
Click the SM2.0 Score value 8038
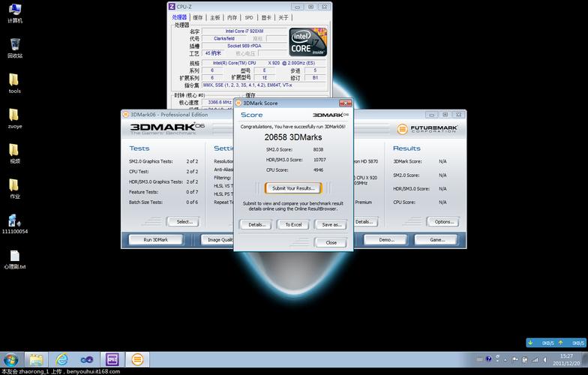(x=318, y=150)
